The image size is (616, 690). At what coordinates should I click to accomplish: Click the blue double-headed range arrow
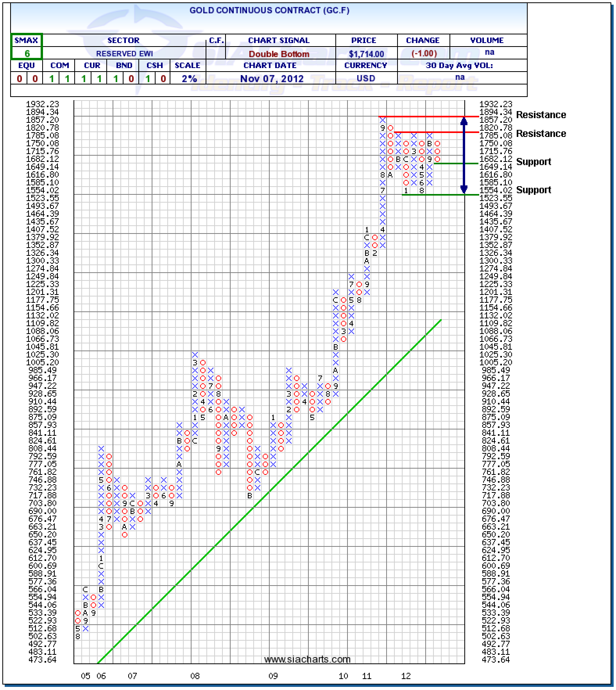(464, 156)
